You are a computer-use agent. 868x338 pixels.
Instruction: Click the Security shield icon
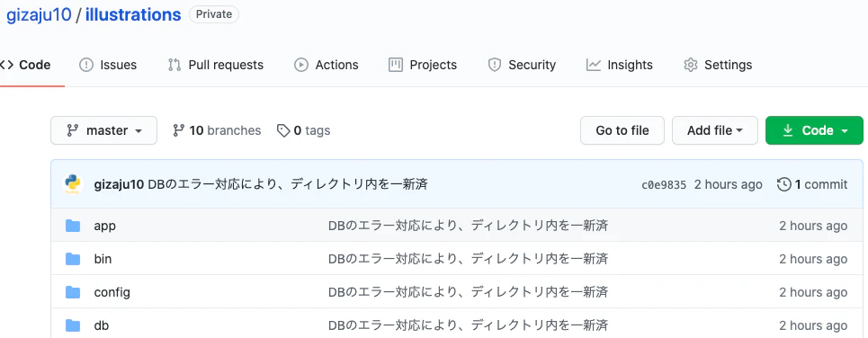495,65
